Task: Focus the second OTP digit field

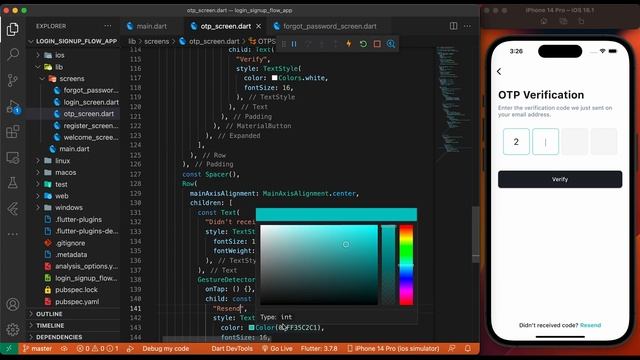Action: tap(545, 142)
